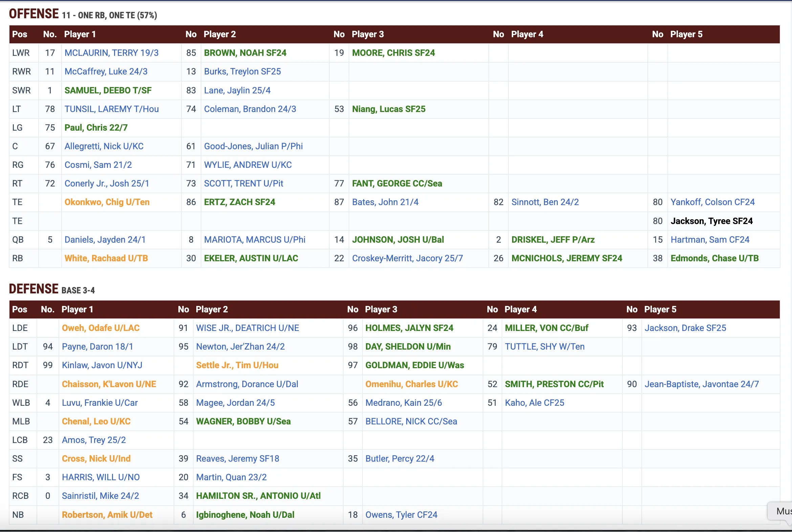792x532 pixels.
Task: Select Josh Conerly Jr. right tackle link
Action: click(107, 183)
